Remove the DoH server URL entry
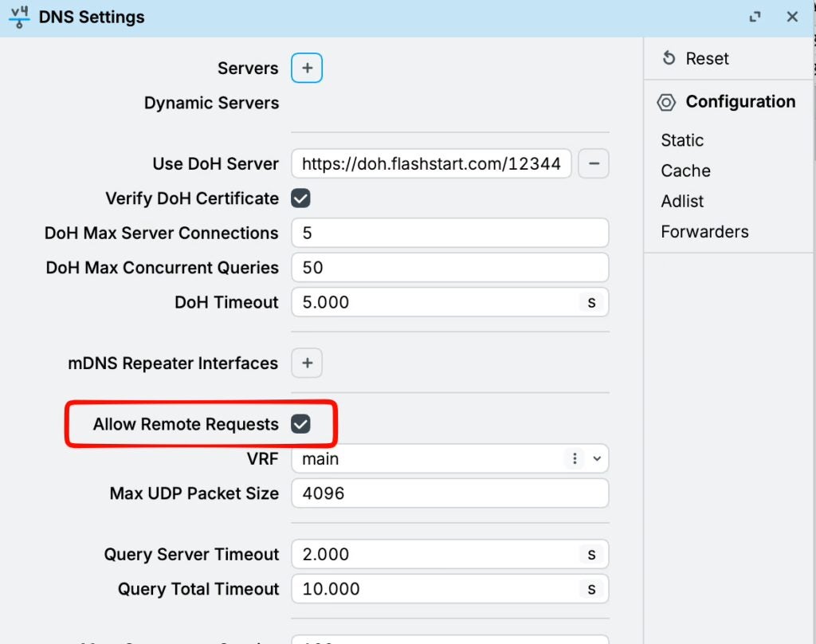Screen dimensions: 816x644 (593, 163)
